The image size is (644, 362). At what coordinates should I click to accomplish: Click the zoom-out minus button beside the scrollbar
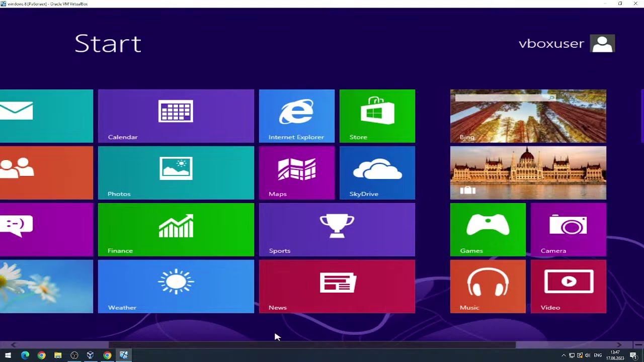638,345
